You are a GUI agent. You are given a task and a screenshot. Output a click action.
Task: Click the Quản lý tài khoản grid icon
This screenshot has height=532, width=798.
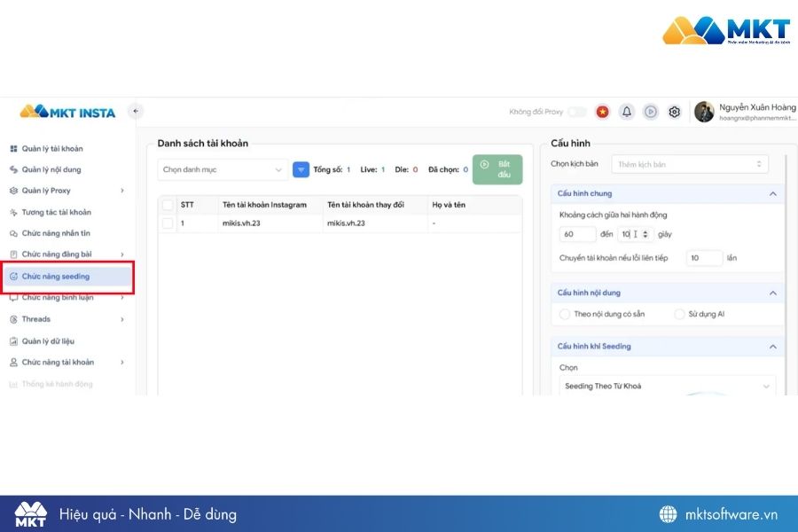pos(13,149)
